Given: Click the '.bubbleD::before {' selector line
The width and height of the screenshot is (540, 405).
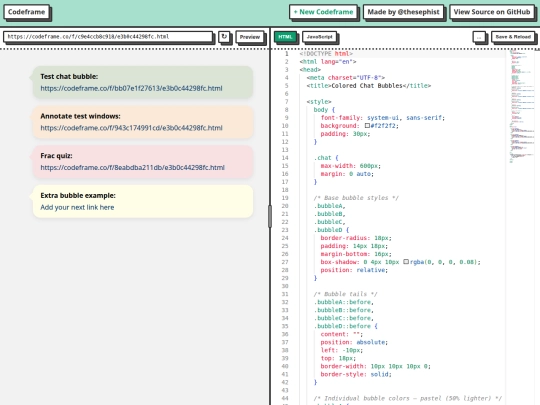Looking at the screenshot, I should [x=345, y=326].
